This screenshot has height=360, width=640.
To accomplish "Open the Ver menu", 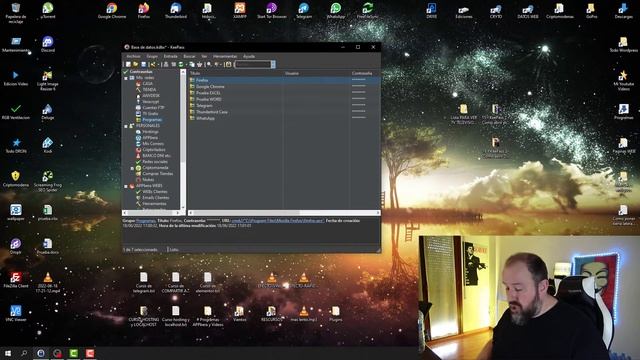I will pyautogui.click(x=204, y=56).
